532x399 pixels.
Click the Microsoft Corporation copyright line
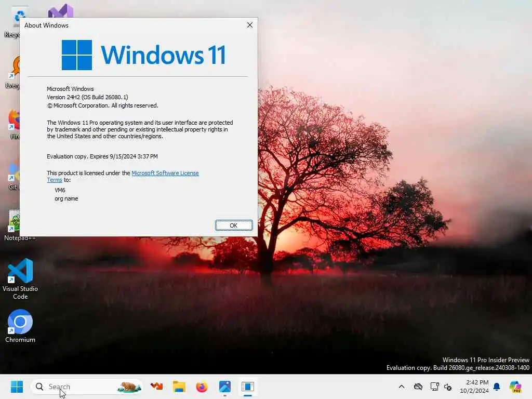(x=102, y=105)
